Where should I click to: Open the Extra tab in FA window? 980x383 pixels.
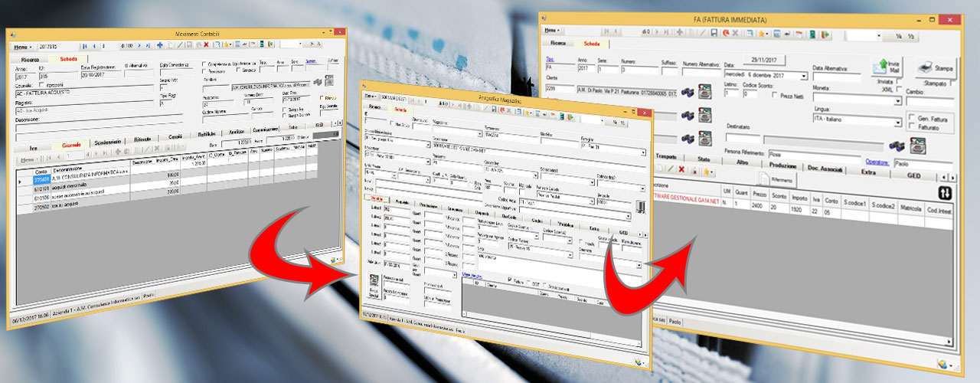(867, 172)
